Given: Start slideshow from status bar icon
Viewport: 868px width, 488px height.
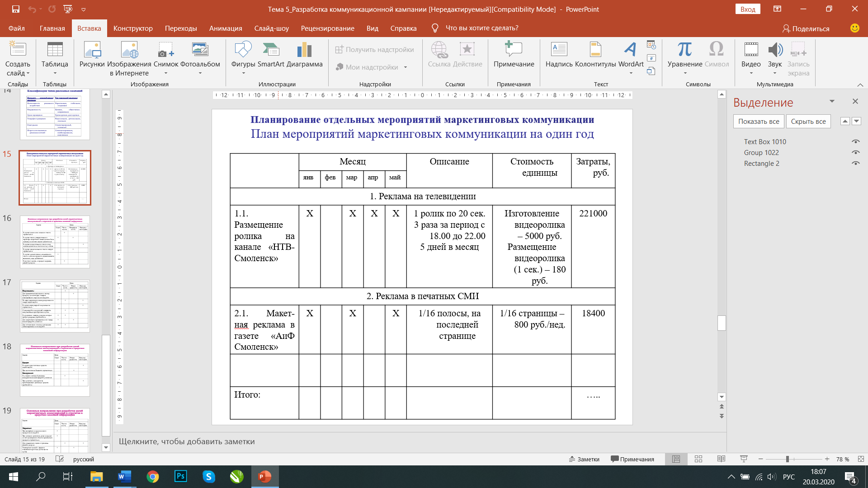Looking at the screenshot, I should click(x=744, y=459).
